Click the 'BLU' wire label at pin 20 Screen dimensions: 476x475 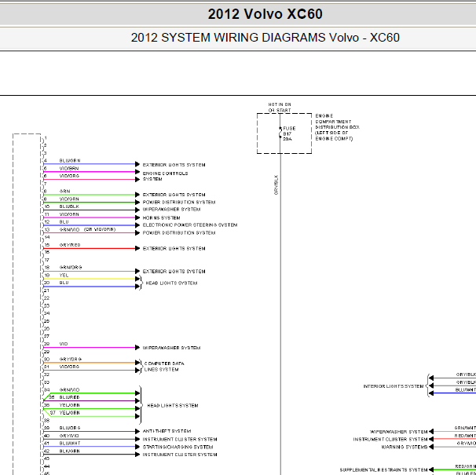coord(64,283)
